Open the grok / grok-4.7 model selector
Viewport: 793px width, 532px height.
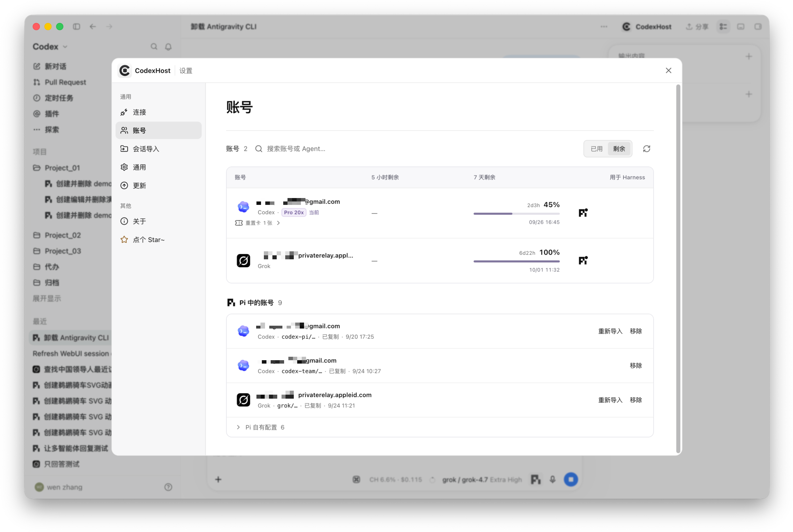coord(482,479)
